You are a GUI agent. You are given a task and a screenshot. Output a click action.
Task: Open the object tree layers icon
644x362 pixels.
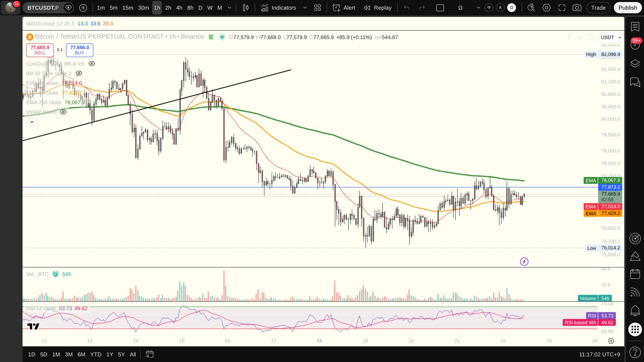coord(635,64)
